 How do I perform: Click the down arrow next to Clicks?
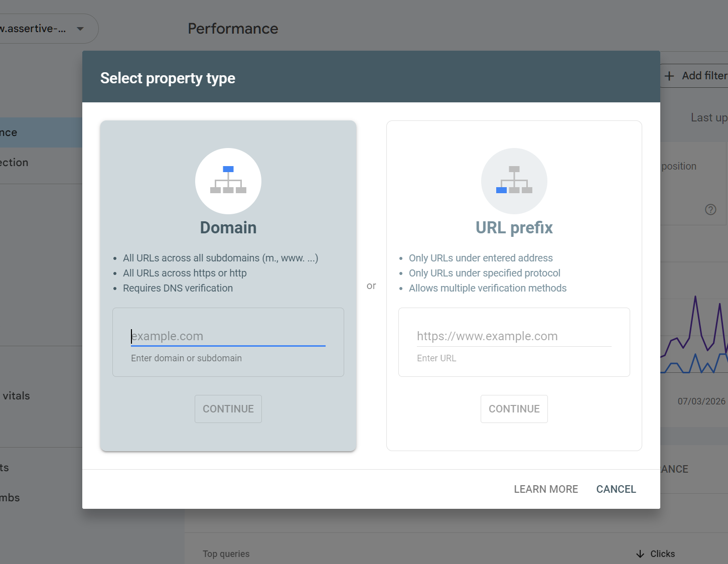point(640,554)
